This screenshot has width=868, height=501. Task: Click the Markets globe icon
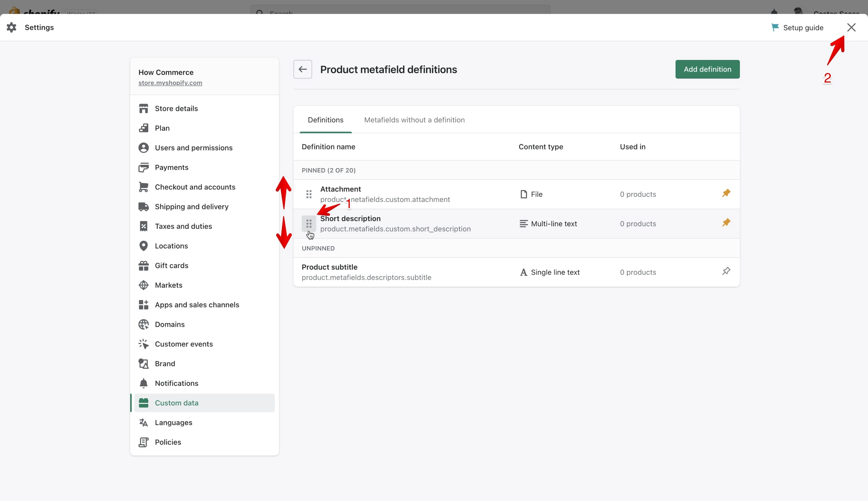point(143,285)
